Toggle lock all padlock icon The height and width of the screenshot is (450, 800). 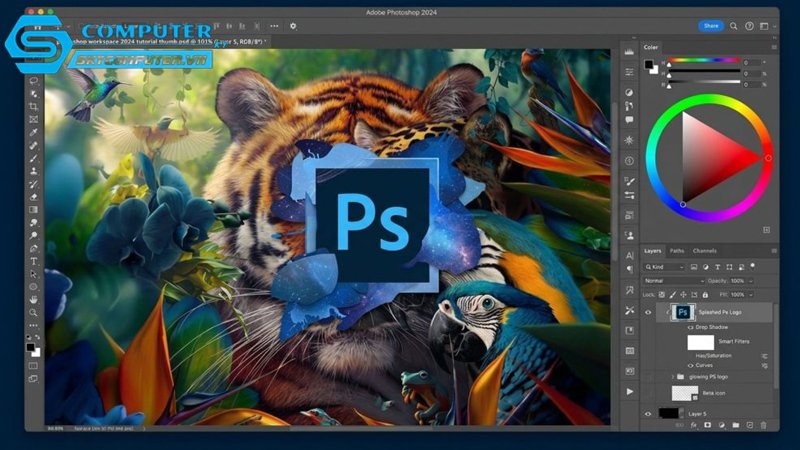705,295
